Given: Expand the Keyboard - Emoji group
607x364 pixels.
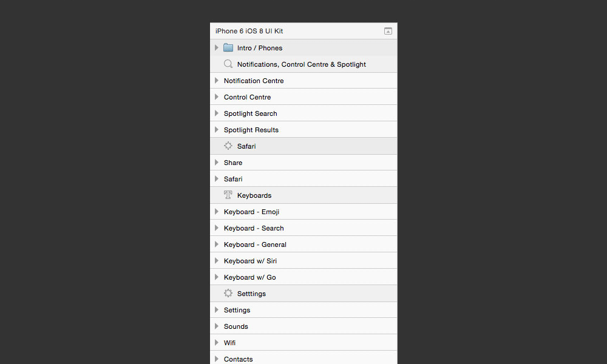Looking at the screenshot, I should click(x=217, y=211).
